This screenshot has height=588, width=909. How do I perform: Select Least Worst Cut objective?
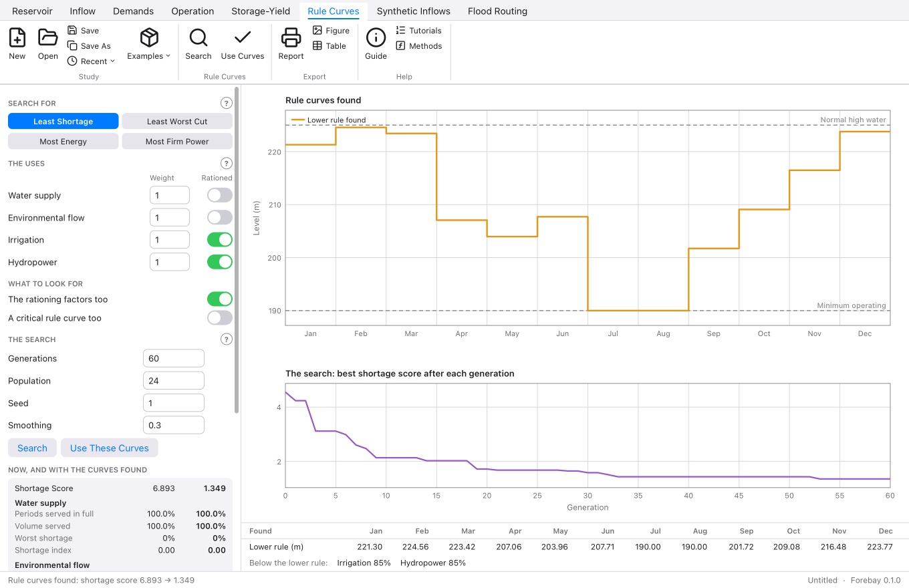point(177,122)
